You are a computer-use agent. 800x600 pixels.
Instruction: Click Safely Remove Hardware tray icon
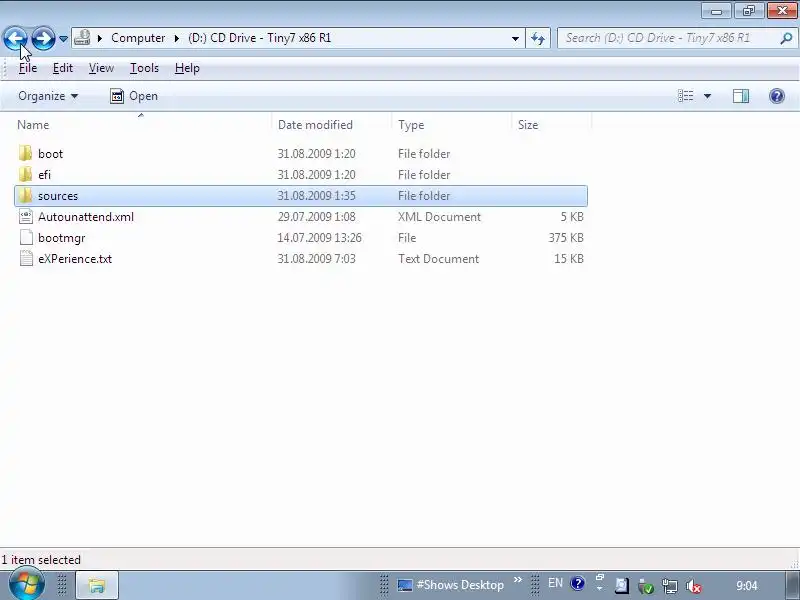[x=645, y=586]
